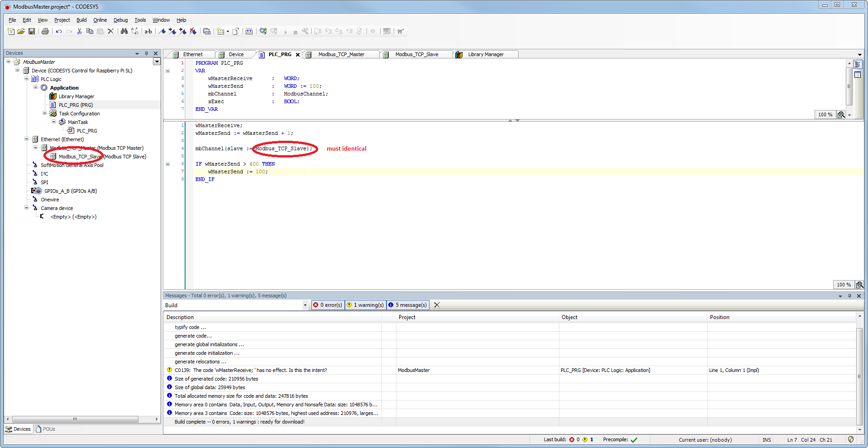
Task: Toggle the 1 warning(s) filter
Action: pos(365,305)
